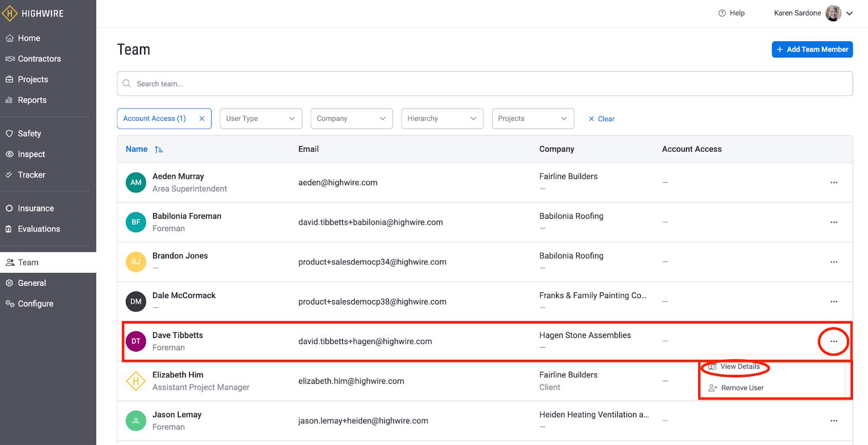Click the DT avatar for Dave Tibbetts

(136, 341)
